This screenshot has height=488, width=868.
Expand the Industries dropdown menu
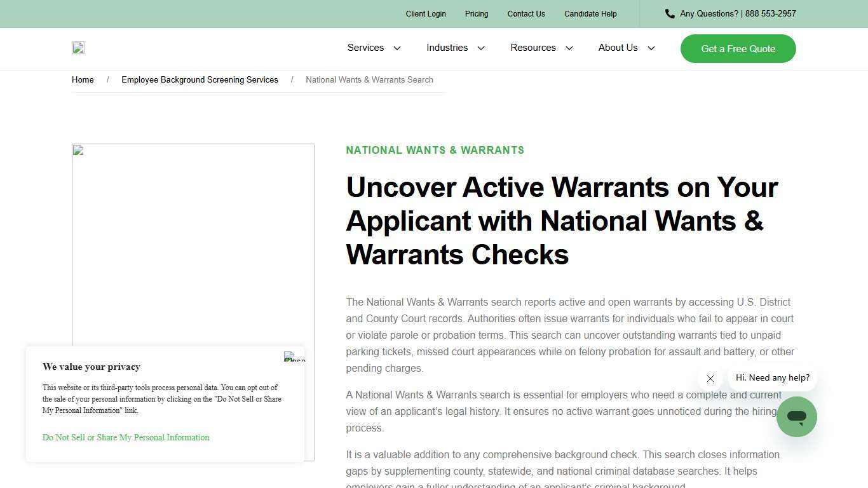455,48
